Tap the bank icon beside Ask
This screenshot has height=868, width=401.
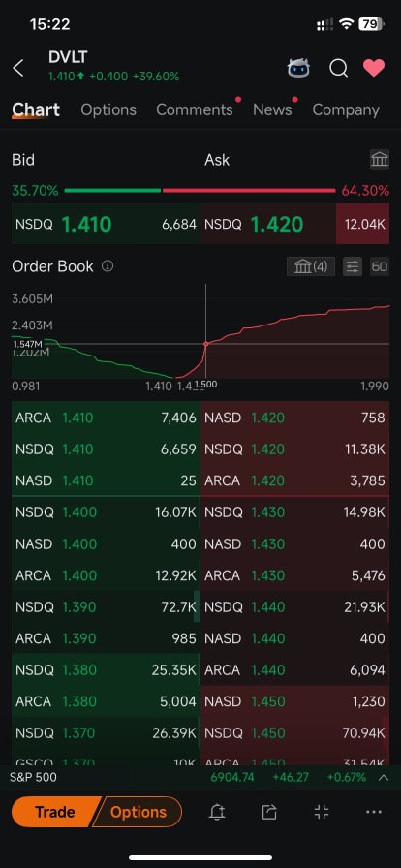[x=380, y=160]
